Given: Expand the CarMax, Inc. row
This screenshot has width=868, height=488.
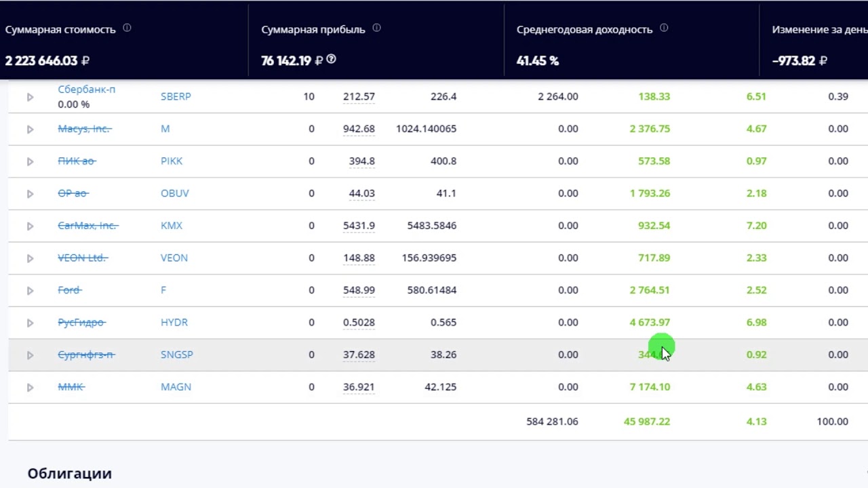Looking at the screenshot, I should [x=30, y=226].
